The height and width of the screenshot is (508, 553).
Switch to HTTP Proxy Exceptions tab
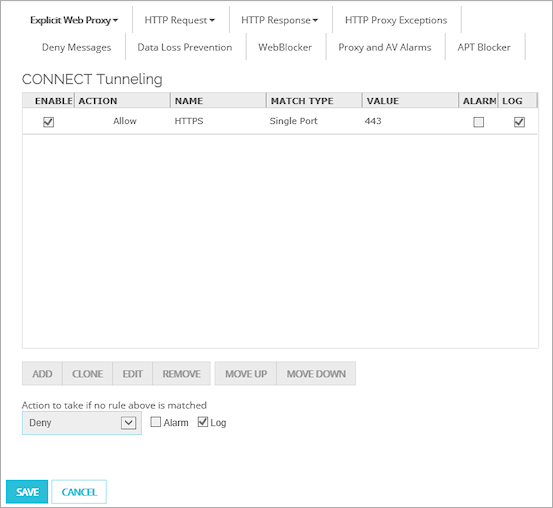pyautogui.click(x=396, y=20)
